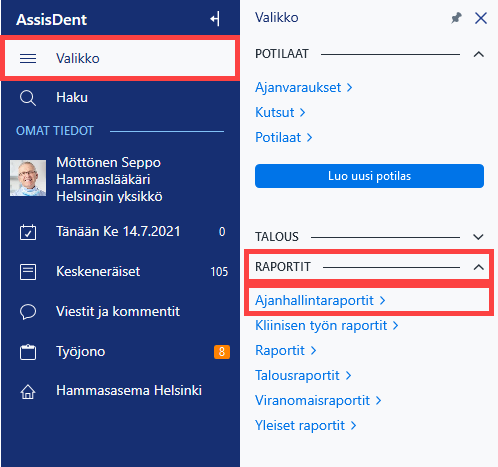Viewport: 498px width, 467px height.
Task: Open Talousraportit link
Action: pyautogui.click(x=303, y=376)
